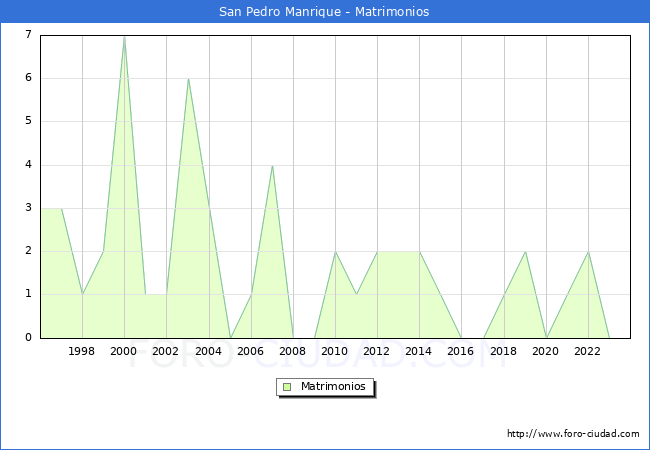Click the y-axis value 1
650x450 pixels.
[28, 294]
